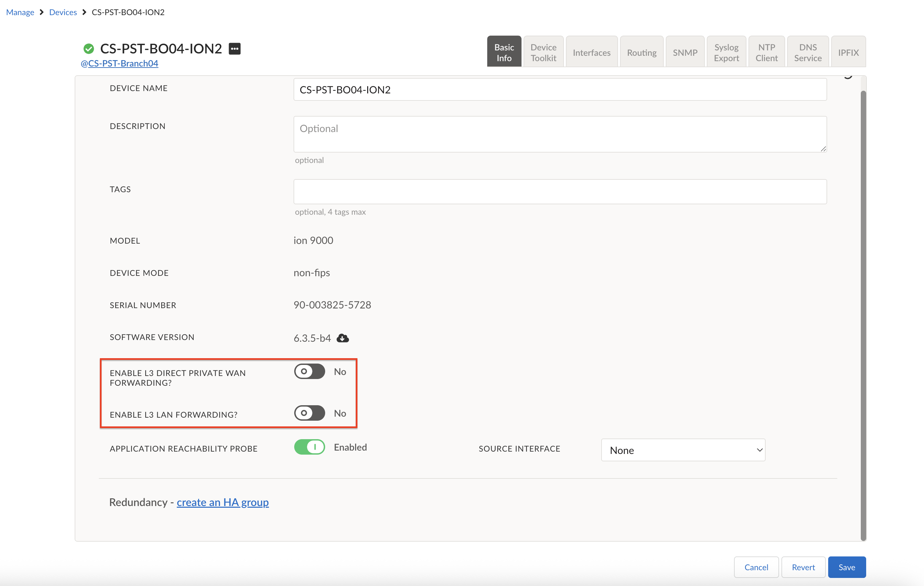This screenshot has width=924, height=586.
Task: Toggle Enable L3 Direct Private WAN Forwarding
Action: [x=309, y=371]
